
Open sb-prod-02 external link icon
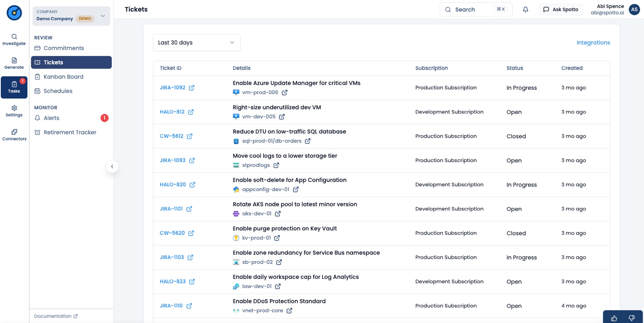pos(279,262)
